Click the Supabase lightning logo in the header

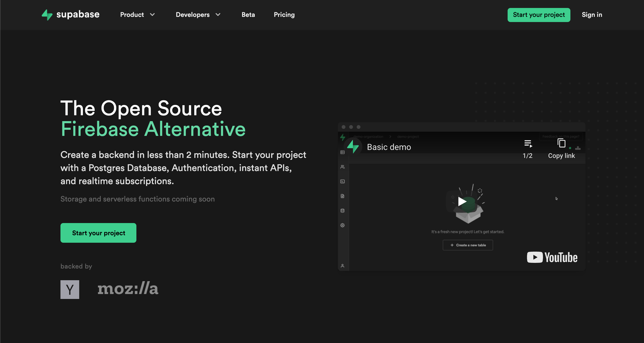[x=47, y=15]
